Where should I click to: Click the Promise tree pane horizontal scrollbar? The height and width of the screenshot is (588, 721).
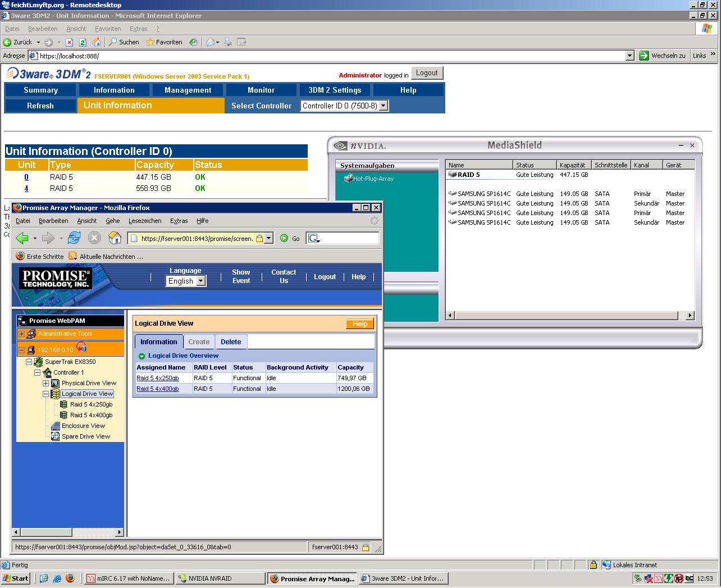(67, 532)
